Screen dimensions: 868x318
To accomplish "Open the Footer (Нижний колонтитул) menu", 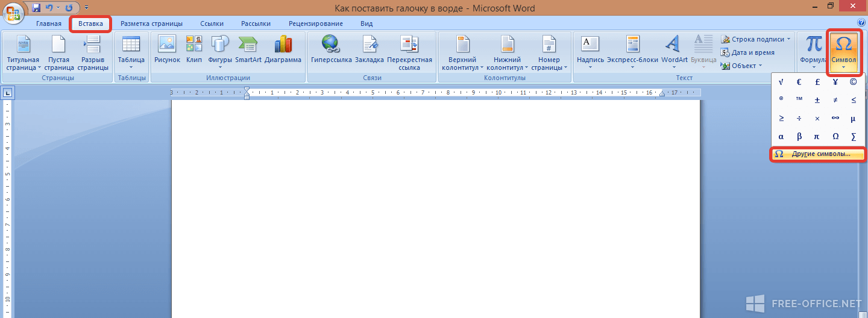I will click(x=508, y=52).
